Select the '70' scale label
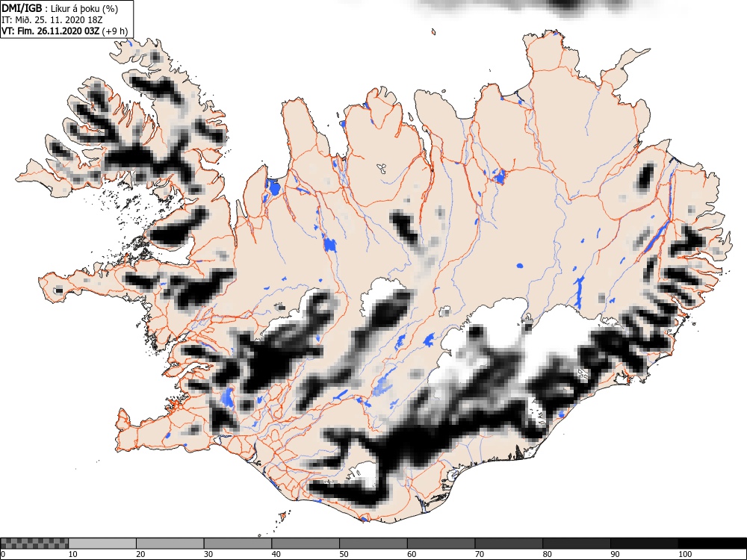747x560 pixels. 480,554
